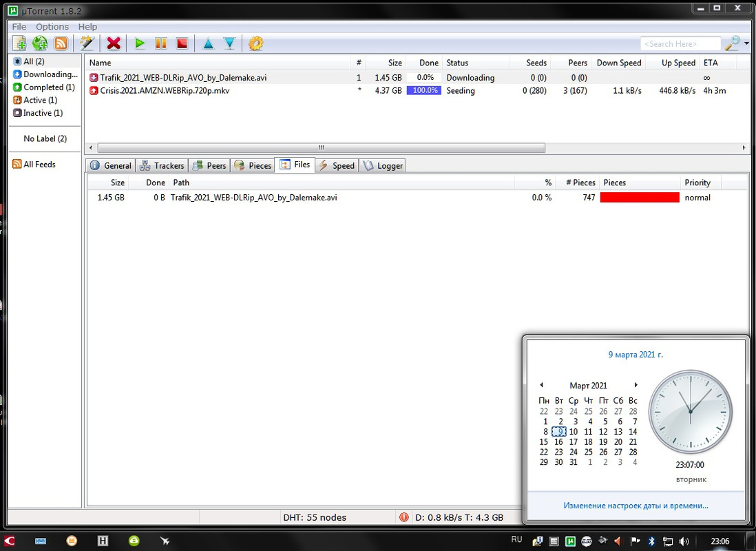Click the red network warning icon in status bar
This screenshot has height=551, width=756.
[404, 517]
